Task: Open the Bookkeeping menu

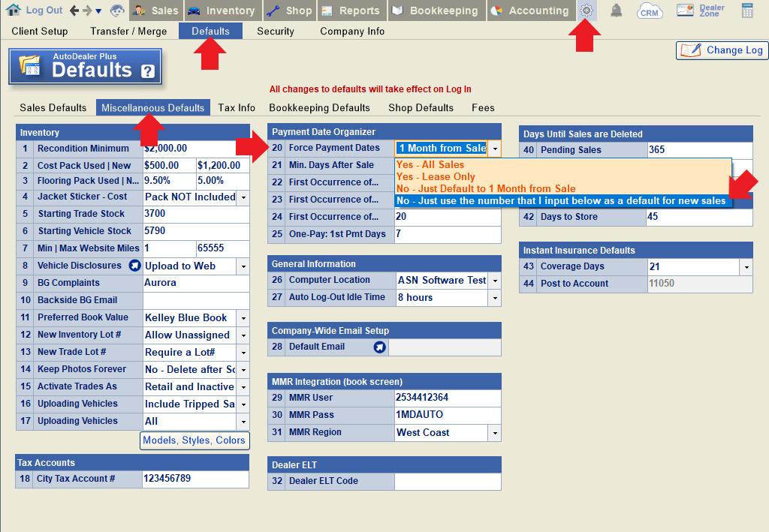Action: [437, 11]
